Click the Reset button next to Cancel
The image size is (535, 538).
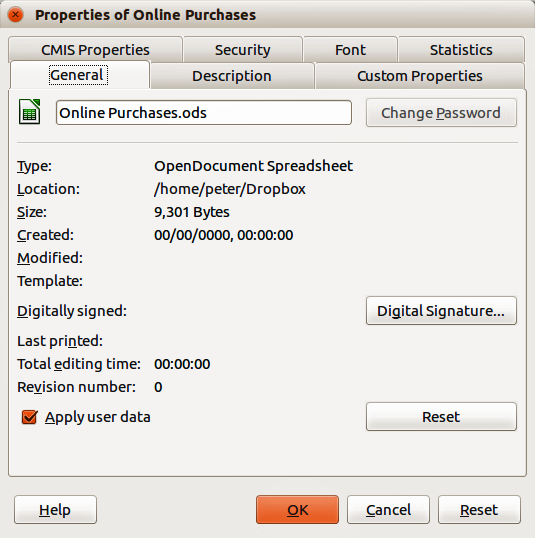[479, 510]
